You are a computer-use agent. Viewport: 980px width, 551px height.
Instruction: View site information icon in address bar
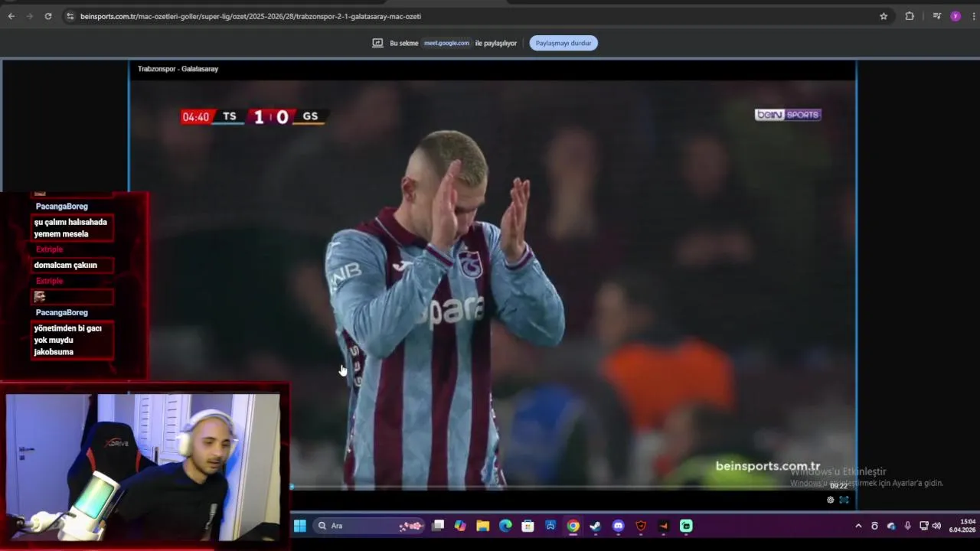(70, 16)
